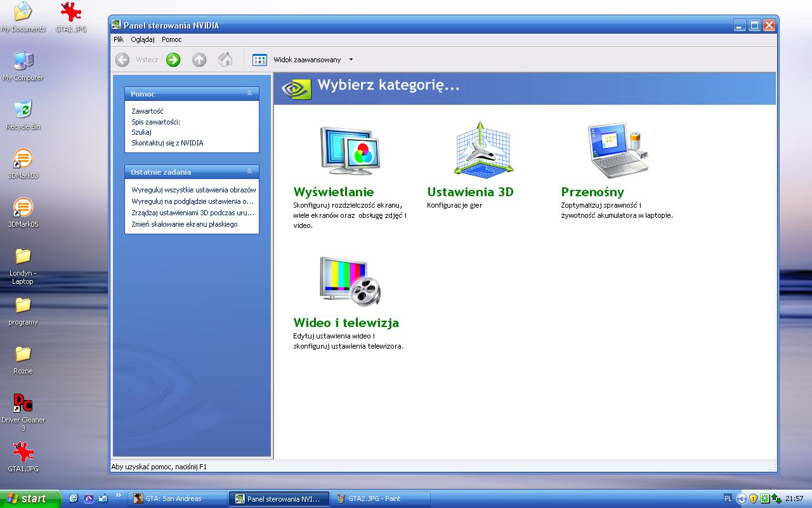Click the home icon in toolbar
The image size is (812, 508).
pyautogui.click(x=225, y=60)
